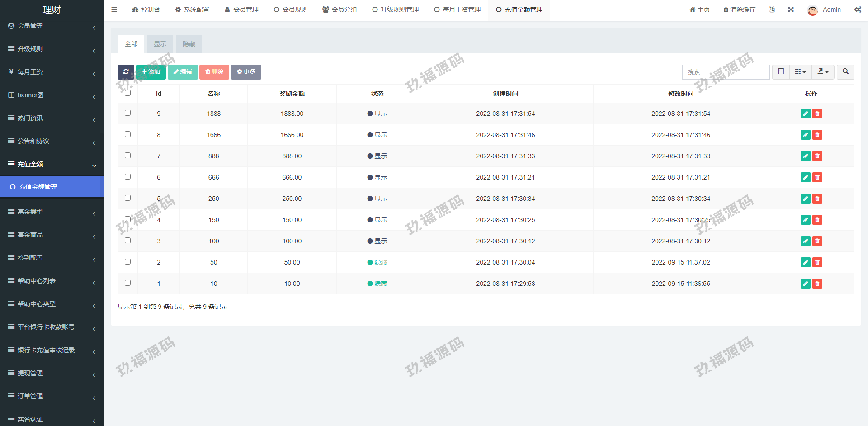Toggle the table card view icon

[x=781, y=72]
